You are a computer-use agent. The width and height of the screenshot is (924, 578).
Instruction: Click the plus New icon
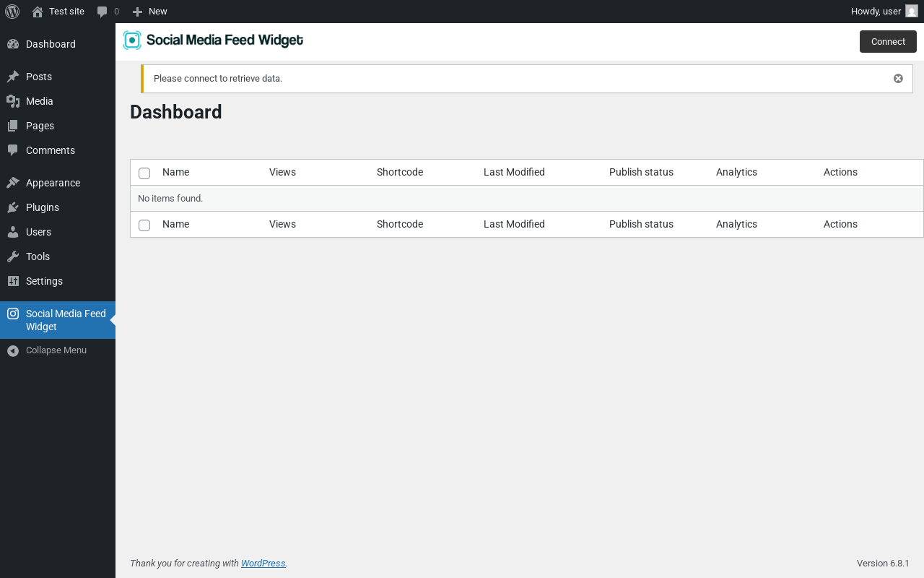pyautogui.click(x=137, y=12)
